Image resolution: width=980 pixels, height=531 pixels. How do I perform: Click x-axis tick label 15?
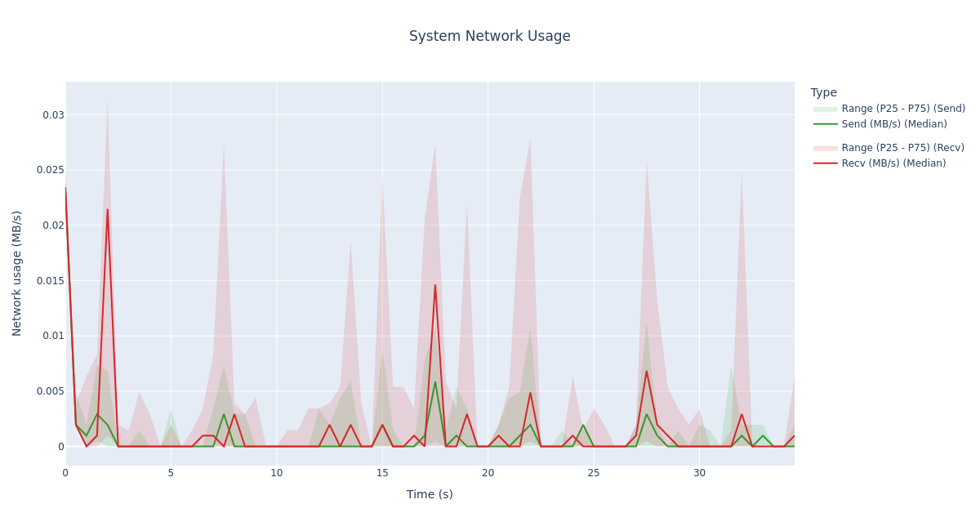tap(382, 473)
